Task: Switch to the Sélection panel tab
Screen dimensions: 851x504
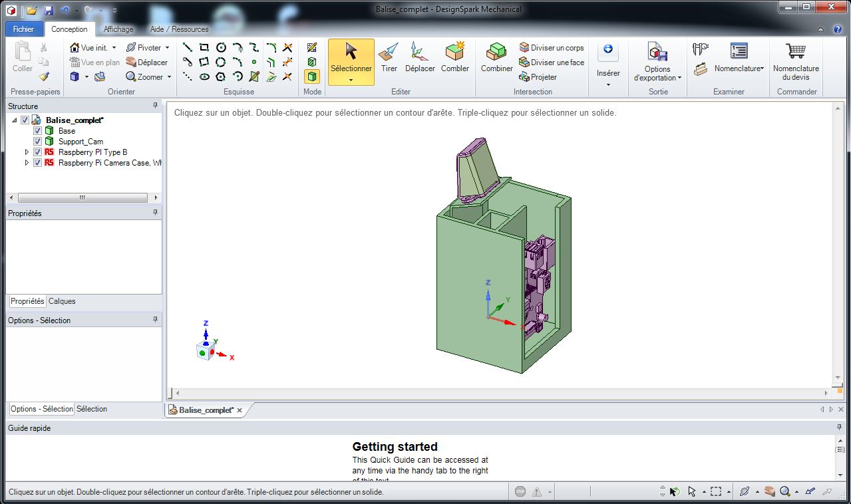Action: 92,409
